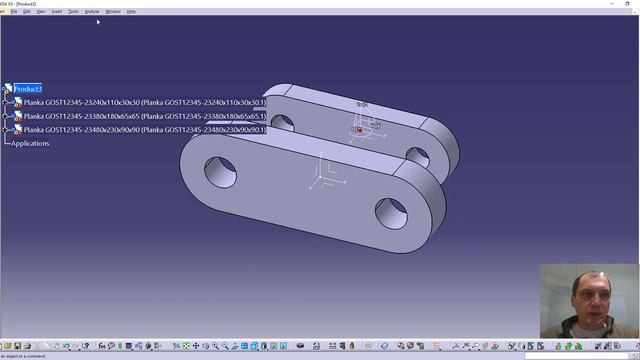Open dropdown arrow under isometric view icon

pyautogui.click(x=258, y=350)
